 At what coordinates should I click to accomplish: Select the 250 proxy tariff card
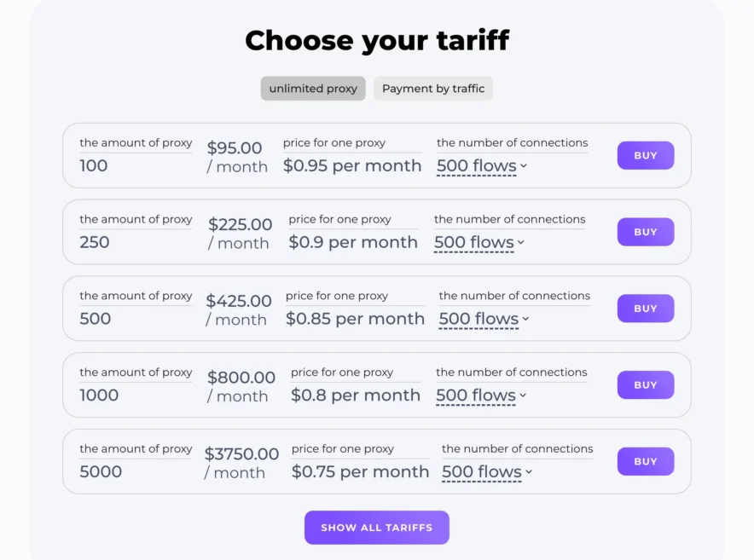click(376, 232)
